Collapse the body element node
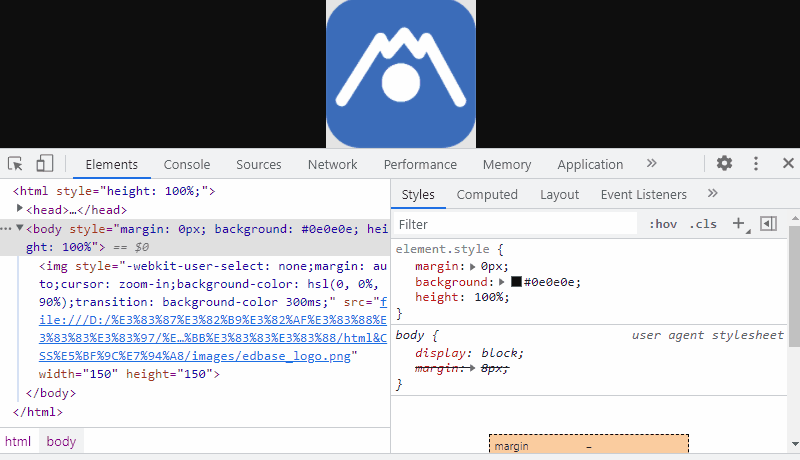 pyautogui.click(x=19, y=227)
